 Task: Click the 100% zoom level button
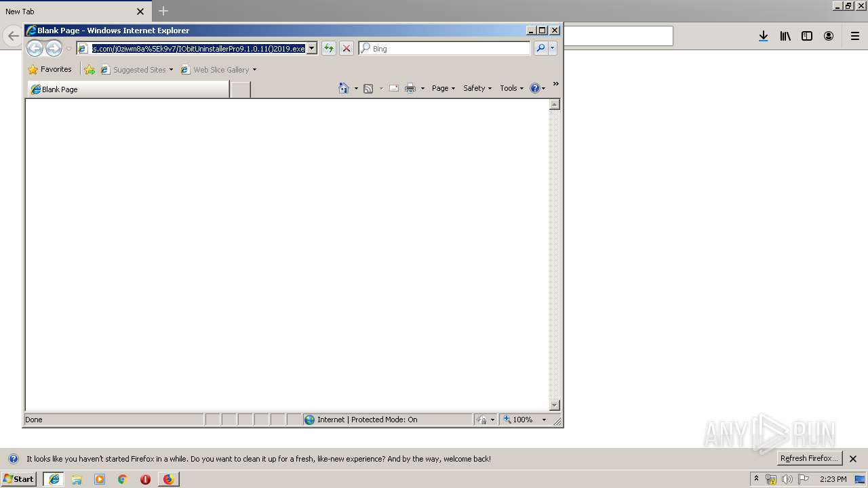click(x=518, y=420)
